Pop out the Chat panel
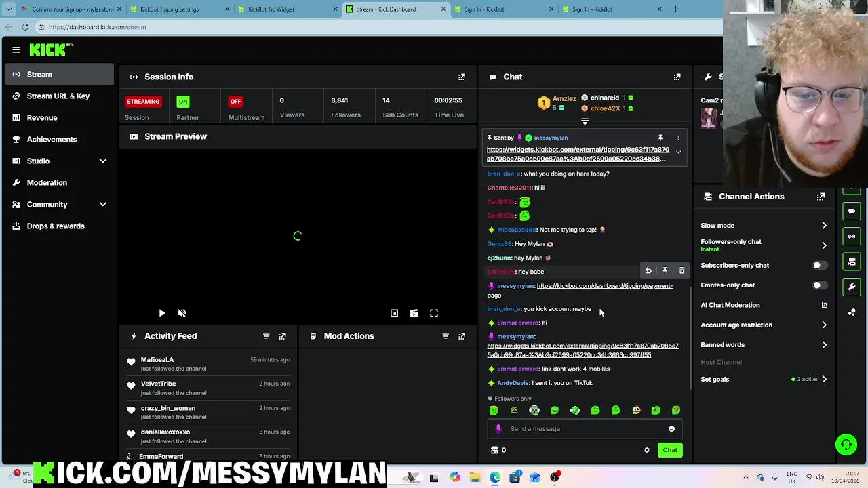The height and width of the screenshot is (488, 868). click(x=677, y=77)
